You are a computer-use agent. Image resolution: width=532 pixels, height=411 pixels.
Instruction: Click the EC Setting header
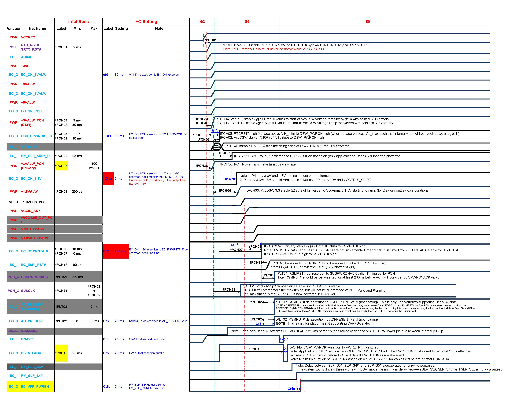point(146,22)
